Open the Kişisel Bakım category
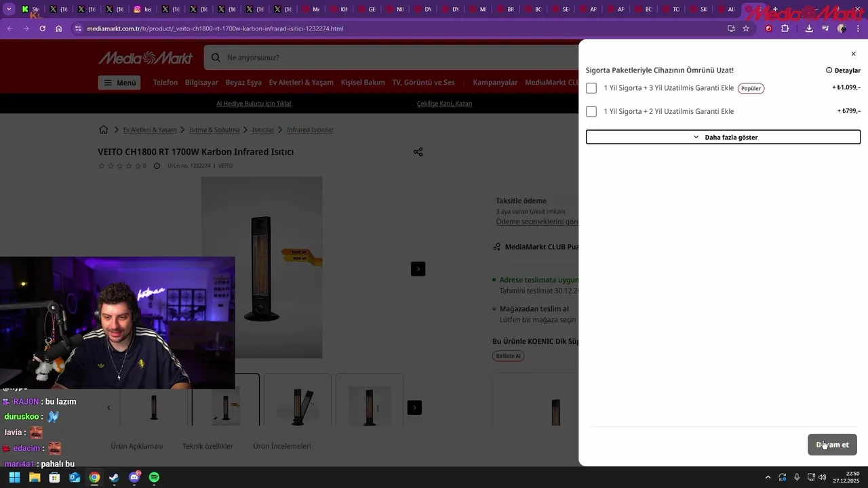The height and width of the screenshot is (488, 868). tap(363, 83)
